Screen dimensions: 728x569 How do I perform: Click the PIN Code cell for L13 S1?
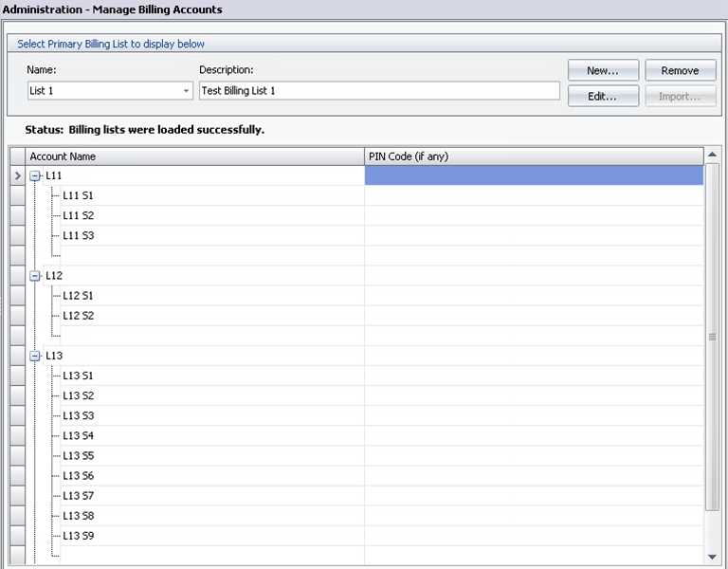click(534, 376)
